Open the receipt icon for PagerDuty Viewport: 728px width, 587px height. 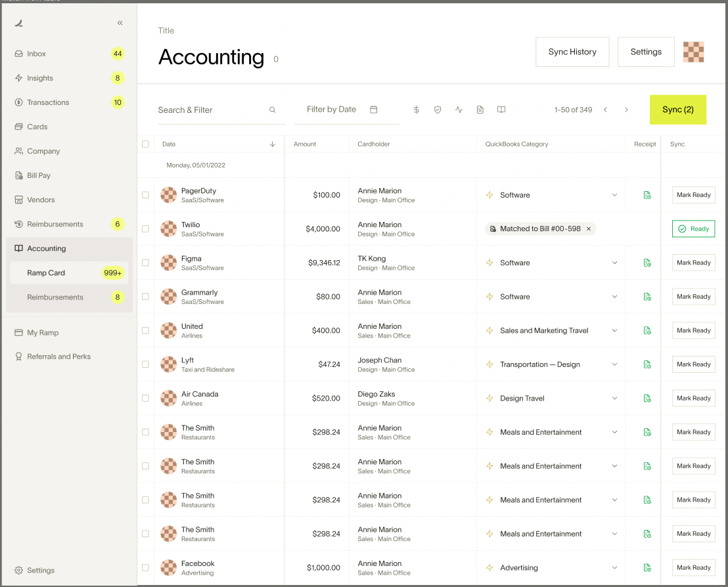[647, 195]
